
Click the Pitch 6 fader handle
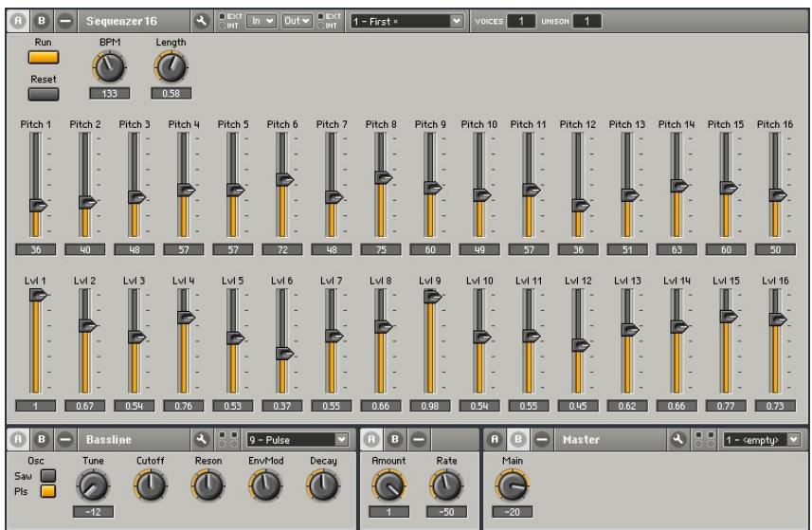point(284,180)
